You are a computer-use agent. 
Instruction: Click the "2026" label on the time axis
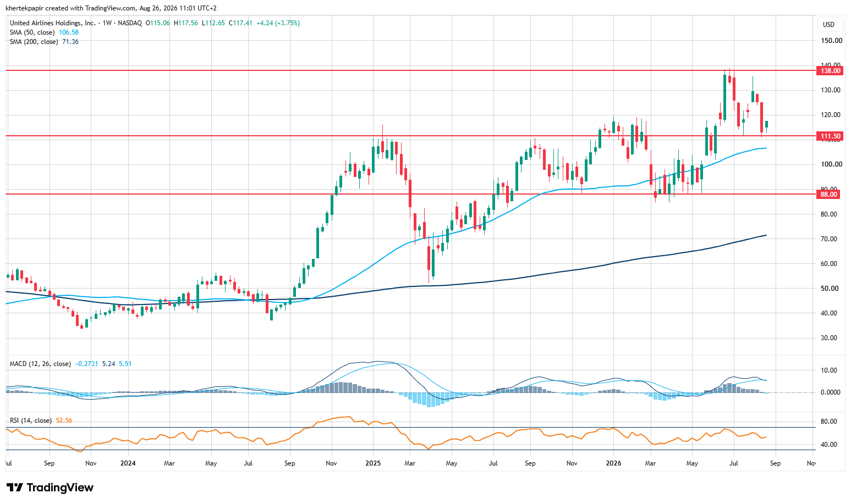613,463
